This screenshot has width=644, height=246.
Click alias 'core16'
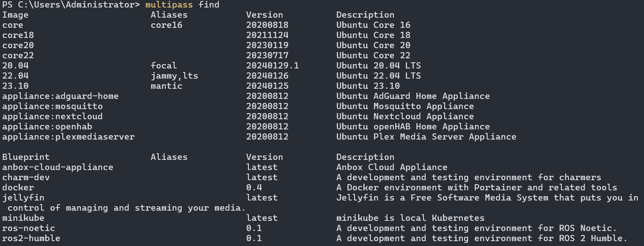coord(167,25)
